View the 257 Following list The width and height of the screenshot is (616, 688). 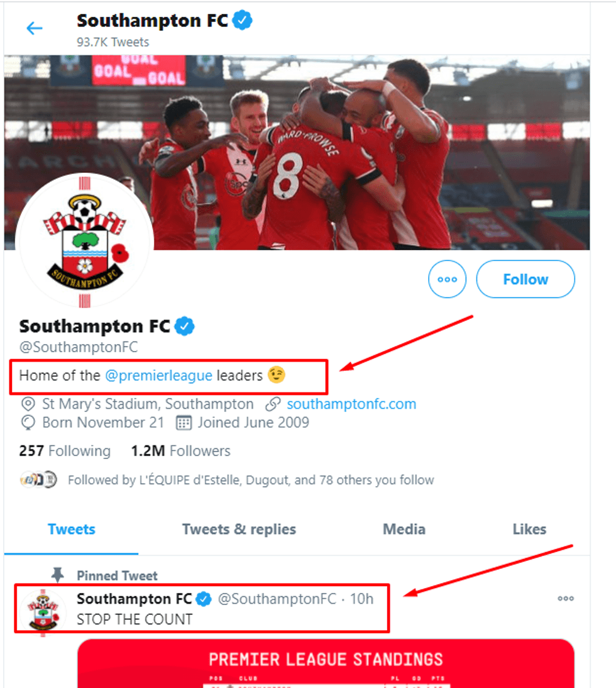click(x=65, y=451)
